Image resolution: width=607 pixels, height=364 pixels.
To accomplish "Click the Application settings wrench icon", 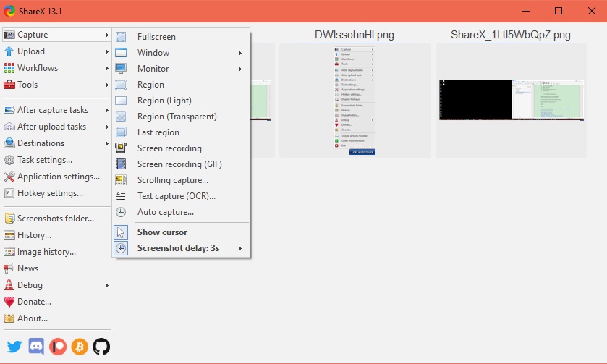I will point(9,177).
